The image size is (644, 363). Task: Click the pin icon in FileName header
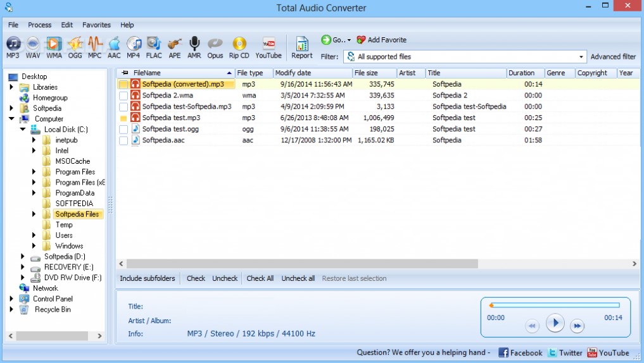tap(125, 73)
